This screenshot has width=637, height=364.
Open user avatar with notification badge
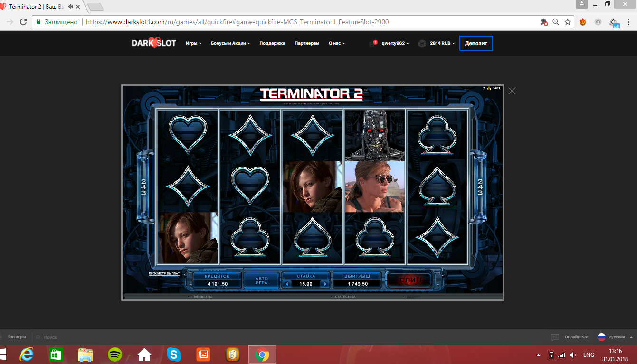[x=373, y=43]
